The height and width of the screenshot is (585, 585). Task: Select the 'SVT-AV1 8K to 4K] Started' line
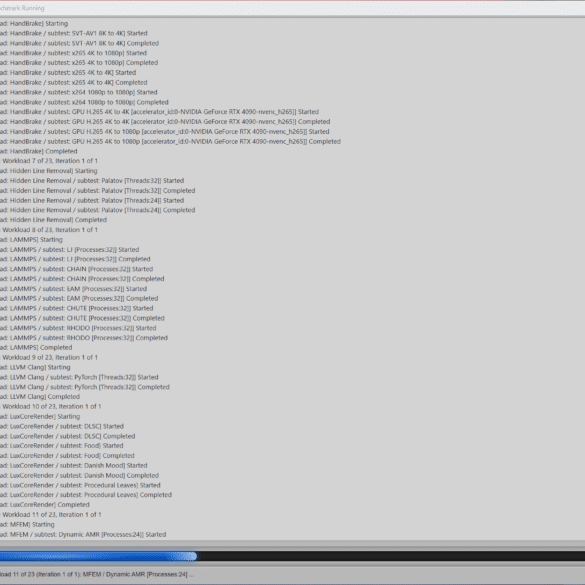coord(74,33)
